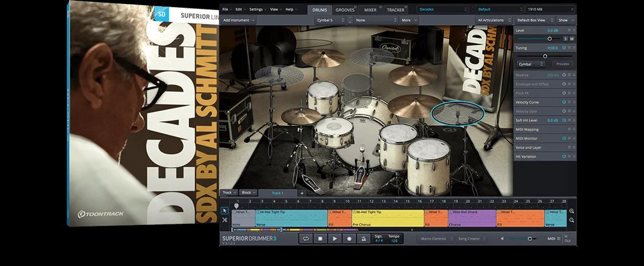
Task: Switch to the DRUMS tab
Action: point(319,10)
